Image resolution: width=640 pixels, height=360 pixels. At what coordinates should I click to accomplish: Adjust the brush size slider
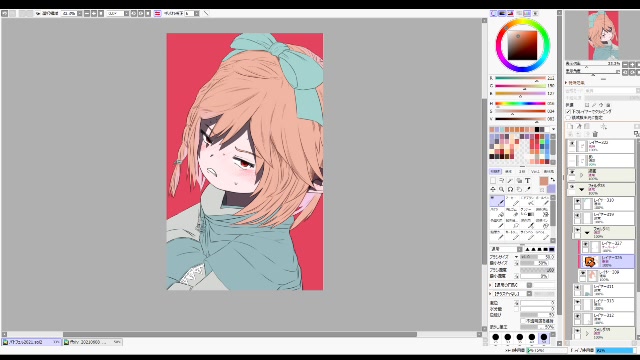(537, 257)
